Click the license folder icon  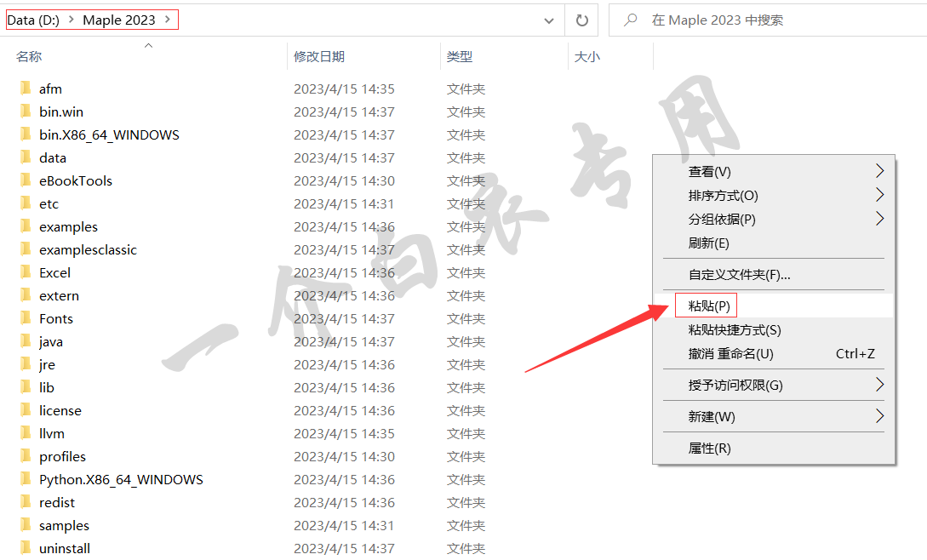coord(26,411)
